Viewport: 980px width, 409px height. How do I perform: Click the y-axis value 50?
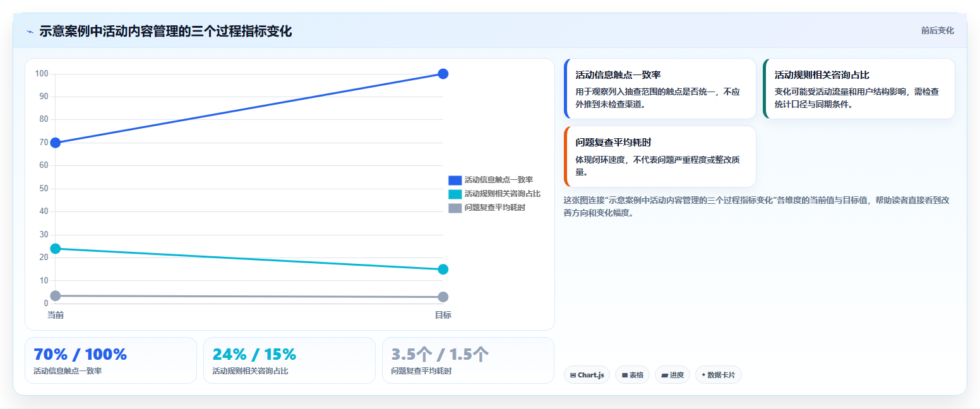click(44, 189)
